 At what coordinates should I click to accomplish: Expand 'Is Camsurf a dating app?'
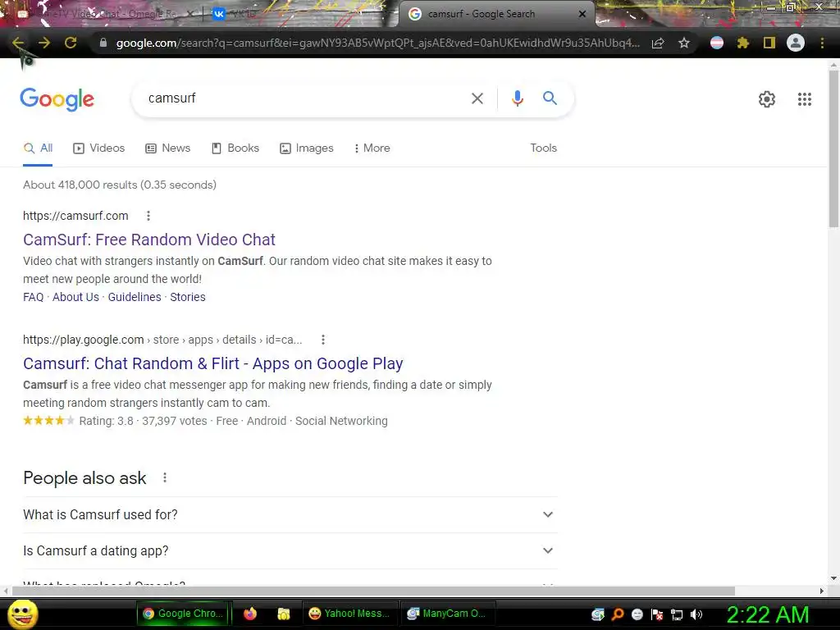pos(290,550)
